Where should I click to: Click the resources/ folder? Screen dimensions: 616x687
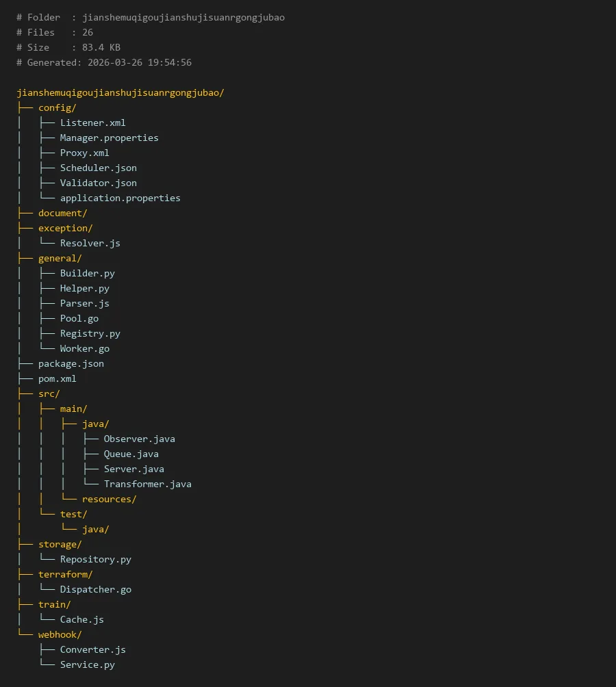coord(109,499)
